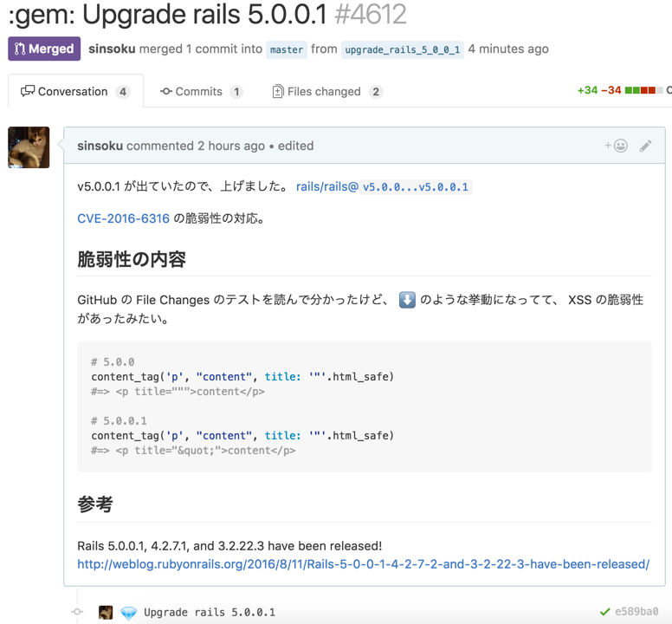Open the Files changed tab
The image size is (672, 624).
[327, 91]
